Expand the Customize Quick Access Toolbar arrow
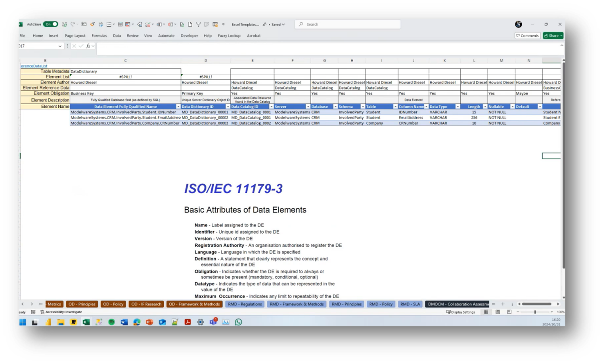 223,24
